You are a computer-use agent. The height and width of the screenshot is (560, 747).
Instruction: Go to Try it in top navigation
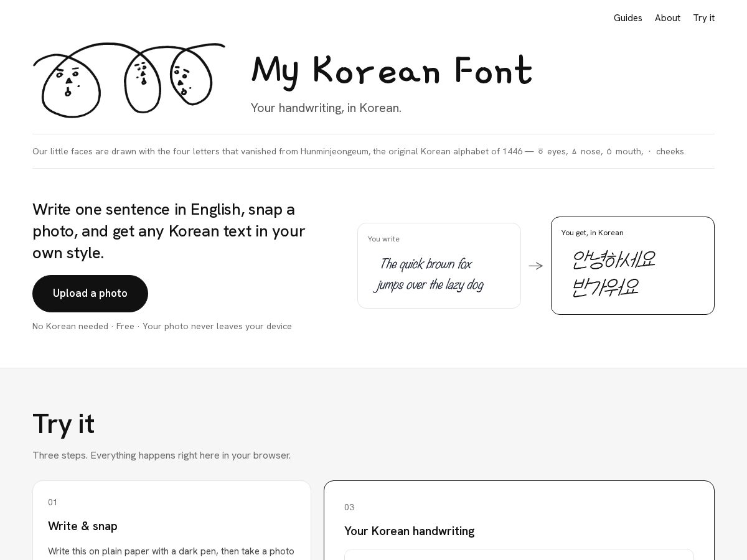703,18
